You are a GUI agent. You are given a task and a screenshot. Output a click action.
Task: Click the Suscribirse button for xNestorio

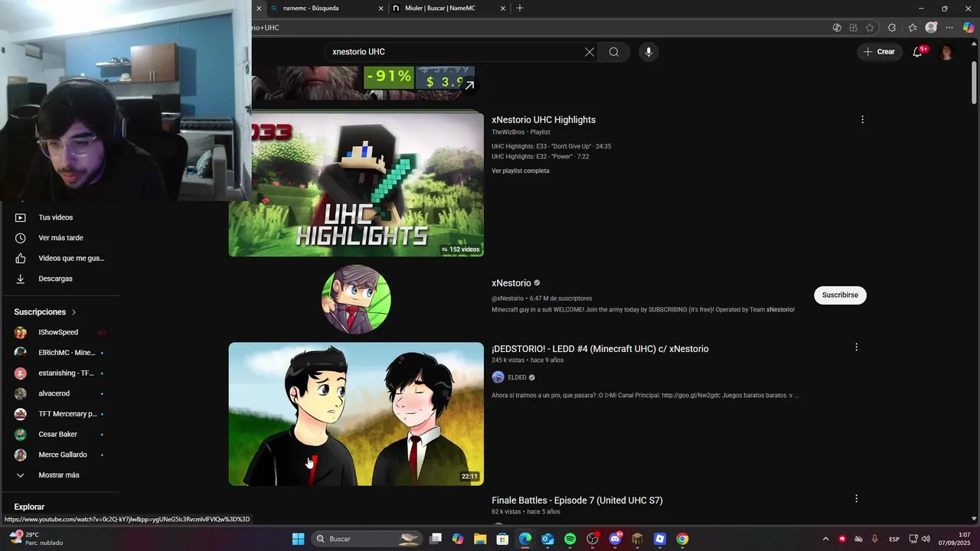pos(840,295)
